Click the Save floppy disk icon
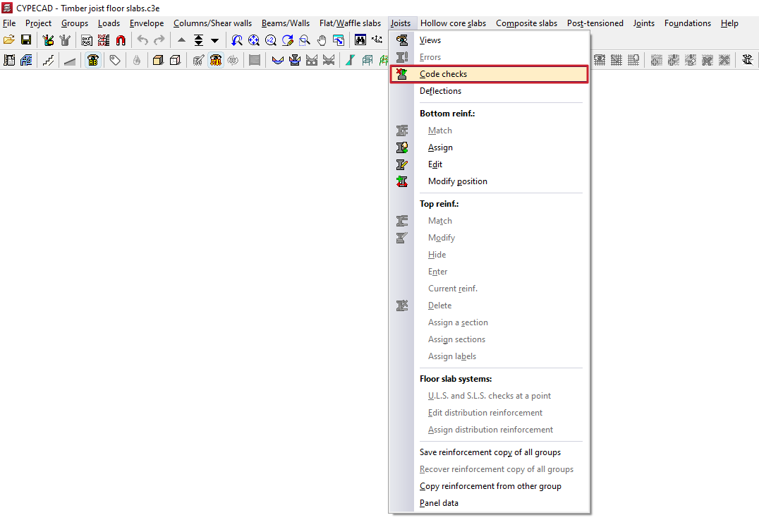The height and width of the screenshot is (532, 759). coord(26,40)
